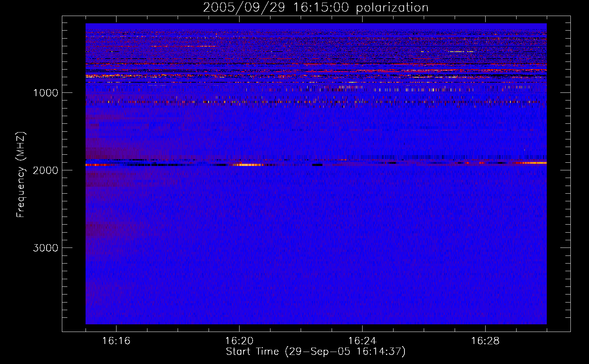The width and height of the screenshot is (589, 364).
Task: Click the 'Frequency (MHZ)' axis label
Action: pyautogui.click(x=21, y=175)
